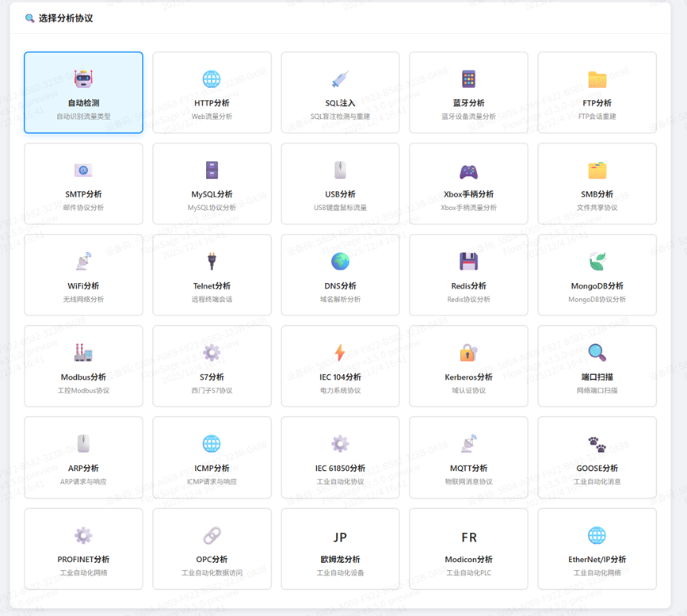Image resolution: width=687 pixels, height=616 pixels.
Task: Click the ICMP请求与响应 description
Action: 212,481
